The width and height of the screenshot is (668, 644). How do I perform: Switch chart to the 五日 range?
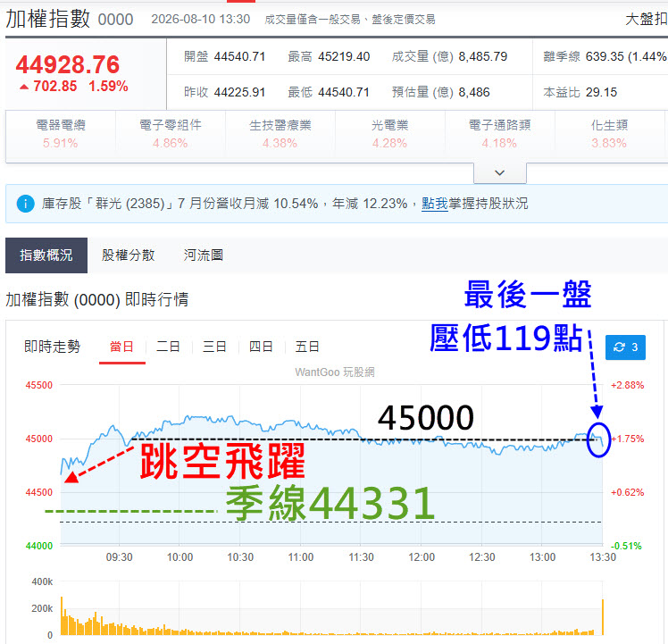click(307, 347)
